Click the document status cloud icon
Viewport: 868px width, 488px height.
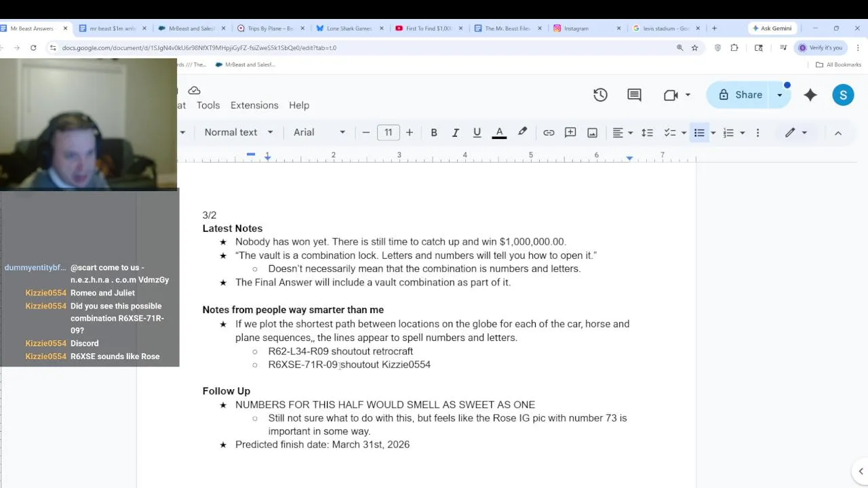point(194,90)
